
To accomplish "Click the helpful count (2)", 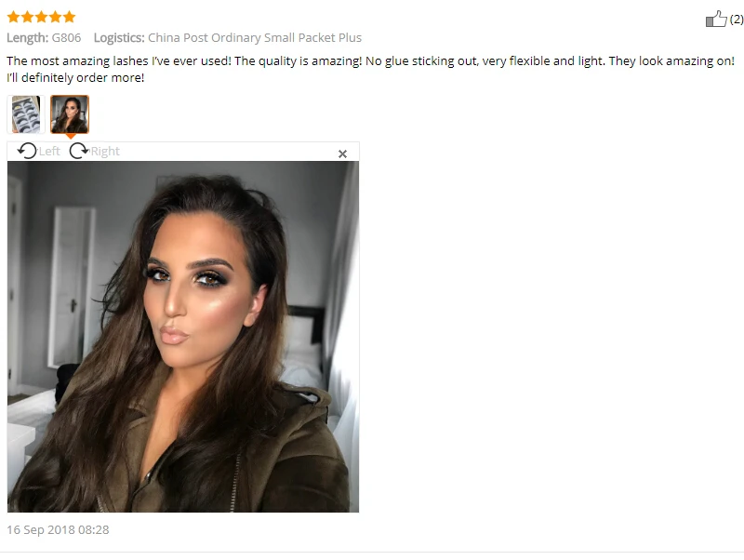I will pyautogui.click(x=737, y=19).
